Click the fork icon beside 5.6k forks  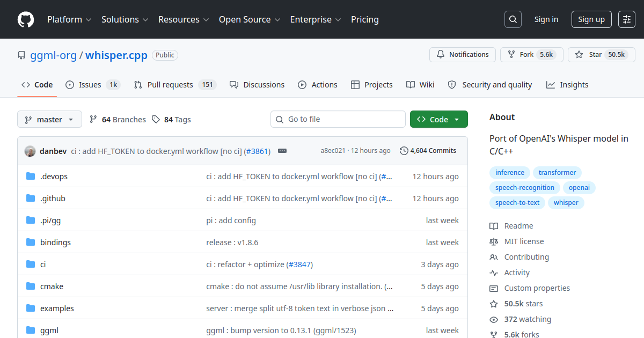pyautogui.click(x=494, y=334)
